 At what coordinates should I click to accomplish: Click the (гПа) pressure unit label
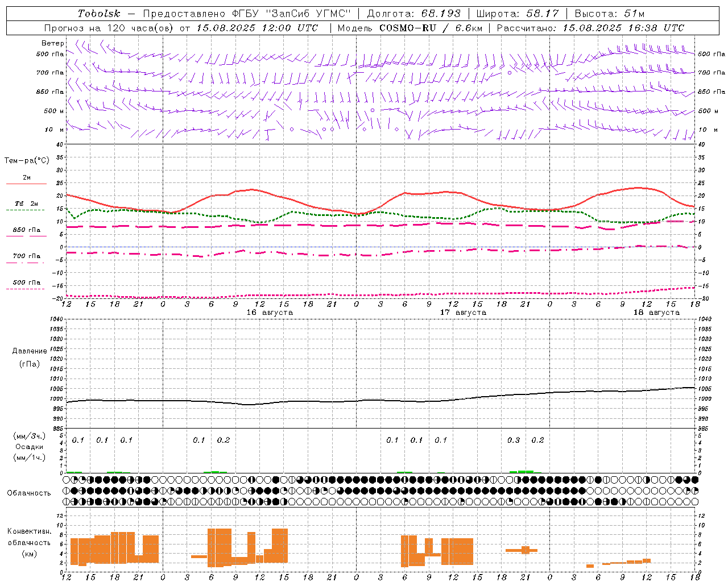[x=30, y=364]
